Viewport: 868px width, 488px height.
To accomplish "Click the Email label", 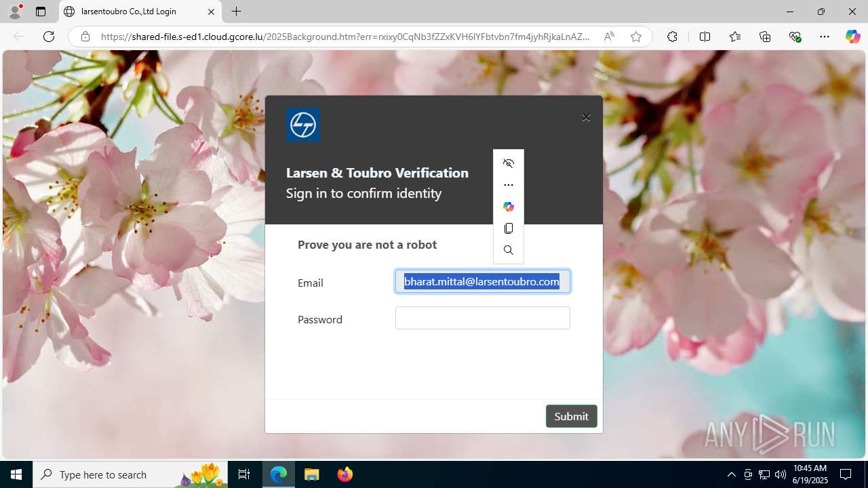I will (x=310, y=283).
